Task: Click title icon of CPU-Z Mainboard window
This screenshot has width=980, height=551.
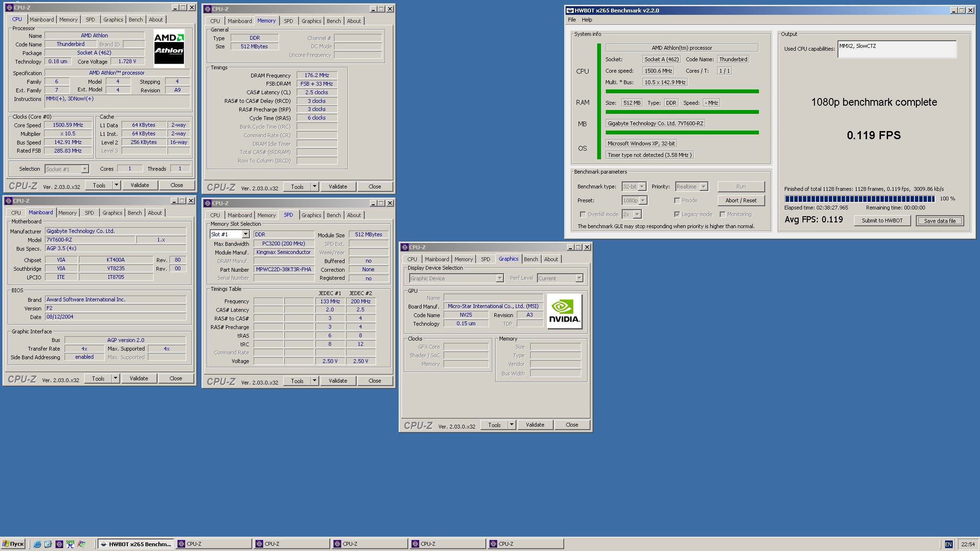Action: click(9, 201)
